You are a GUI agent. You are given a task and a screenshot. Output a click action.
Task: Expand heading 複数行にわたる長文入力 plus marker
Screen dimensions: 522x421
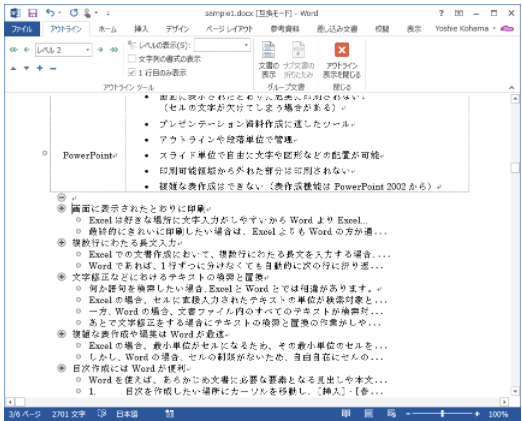click(61, 243)
